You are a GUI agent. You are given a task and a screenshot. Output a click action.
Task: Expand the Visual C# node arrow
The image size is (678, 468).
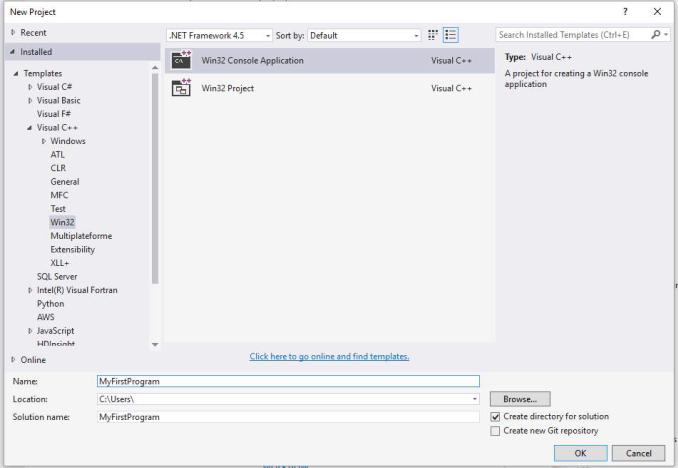[30, 87]
